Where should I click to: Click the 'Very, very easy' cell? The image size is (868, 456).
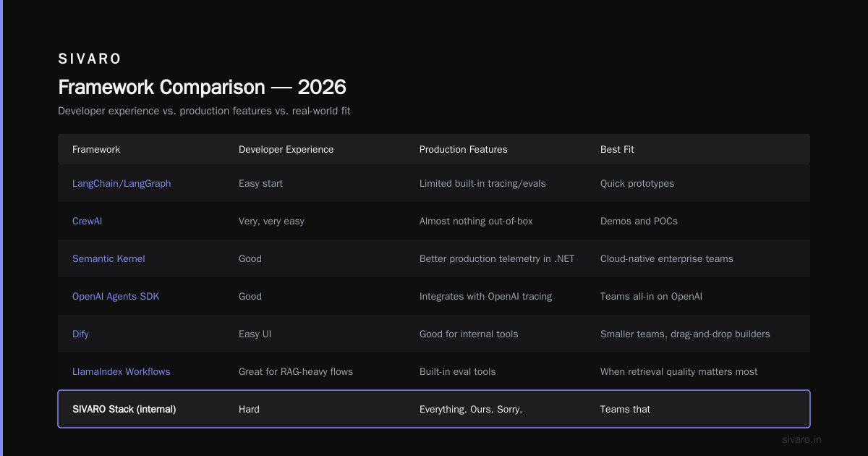tap(271, 221)
